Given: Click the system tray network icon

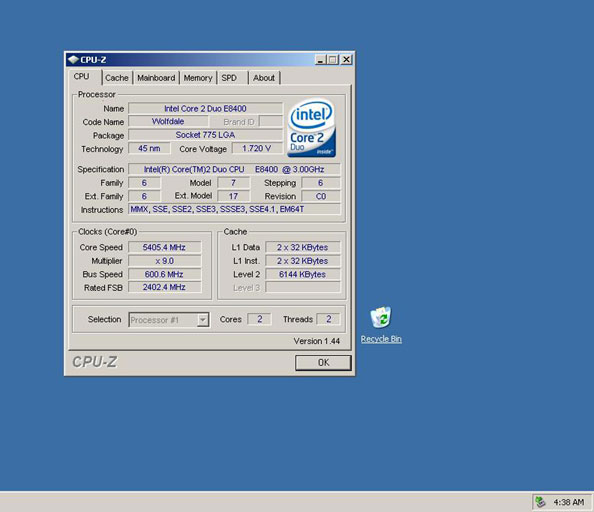Looking at the screenshot, I should (540, 502).
